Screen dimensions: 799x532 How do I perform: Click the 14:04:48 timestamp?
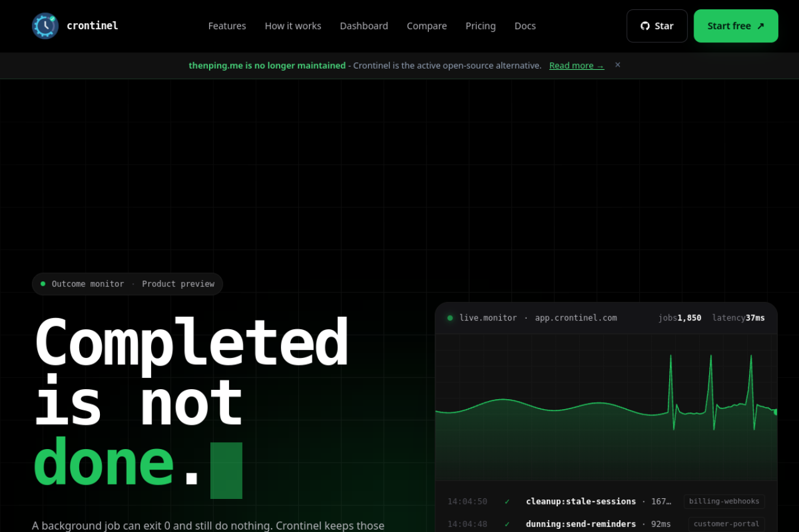tap(468, 524)
